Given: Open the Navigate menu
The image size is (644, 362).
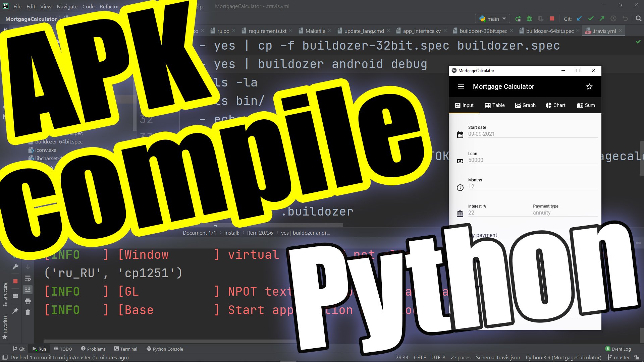Looking at the screenshot, I should click(67, 6).
